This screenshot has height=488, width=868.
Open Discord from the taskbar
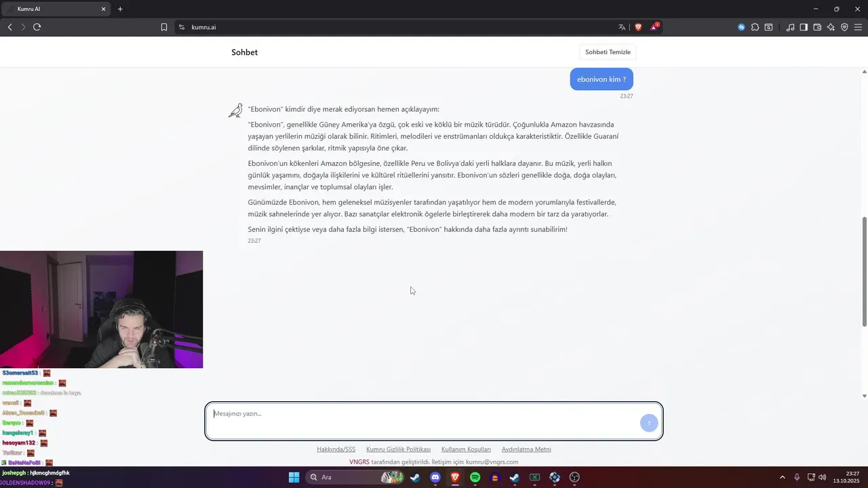pyautogui.click(x=435, y=477)
